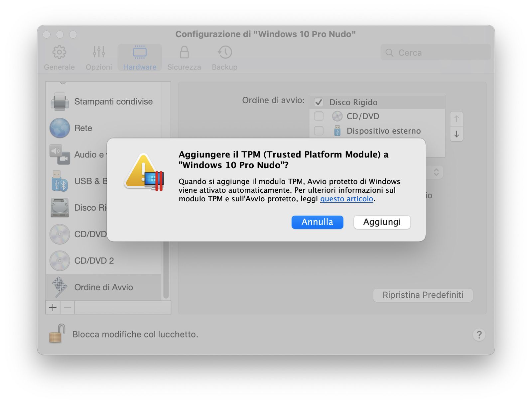Select CD/DVD 2 in the sidebar

pyautogui.click(x=103, y=261)
